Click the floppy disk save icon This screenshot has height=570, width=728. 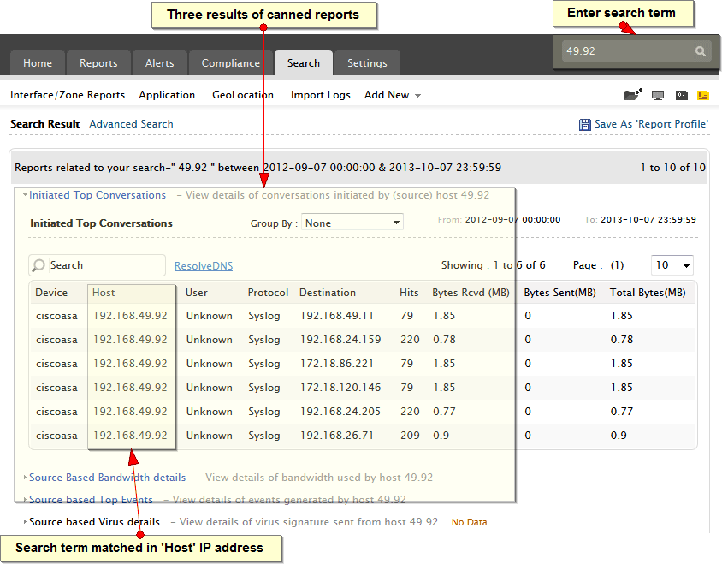tap(585, 125)
